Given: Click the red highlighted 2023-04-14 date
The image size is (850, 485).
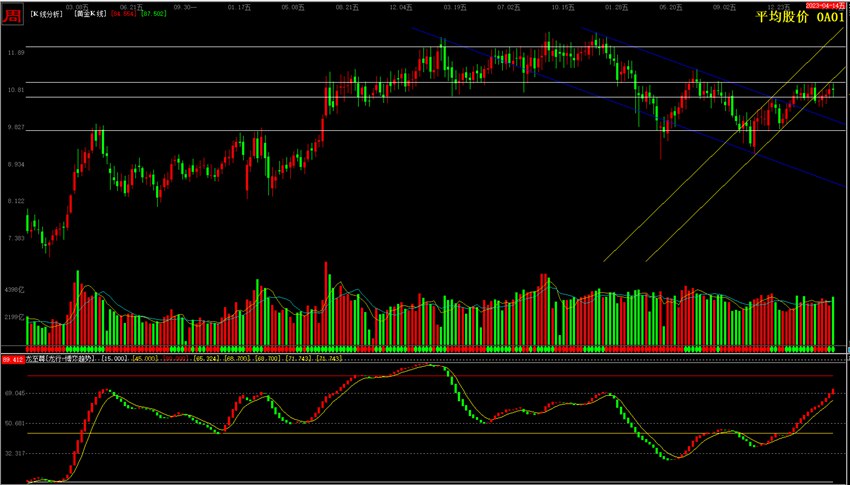Looking at the screenshot, I should point(825,5).
